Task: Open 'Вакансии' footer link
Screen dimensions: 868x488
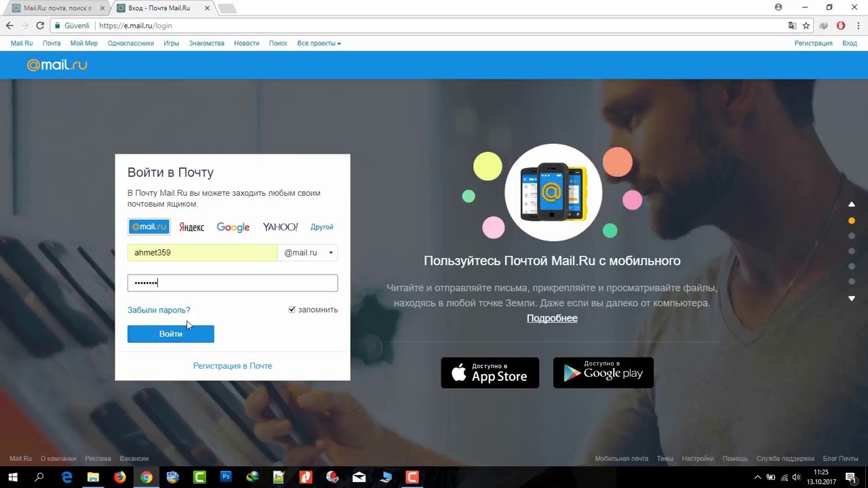Action: click(134, 459)
